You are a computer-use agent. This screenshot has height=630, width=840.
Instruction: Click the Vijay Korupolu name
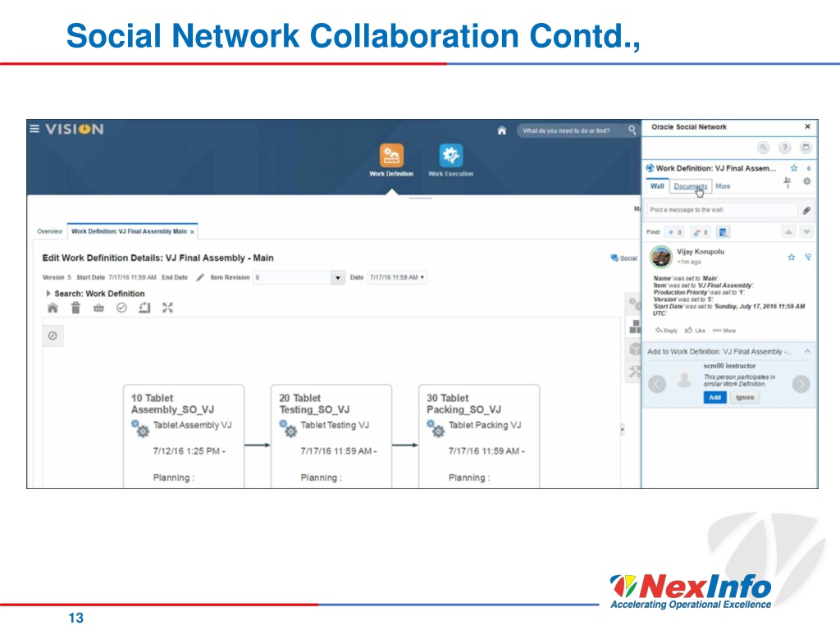click(x=701, y=252)
